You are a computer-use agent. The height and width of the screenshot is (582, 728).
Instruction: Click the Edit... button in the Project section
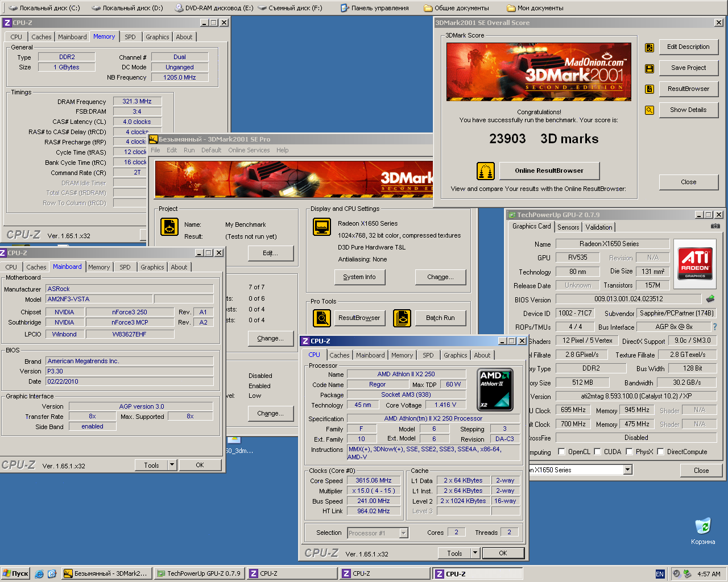pyautogui.click(x=271, y=253)
